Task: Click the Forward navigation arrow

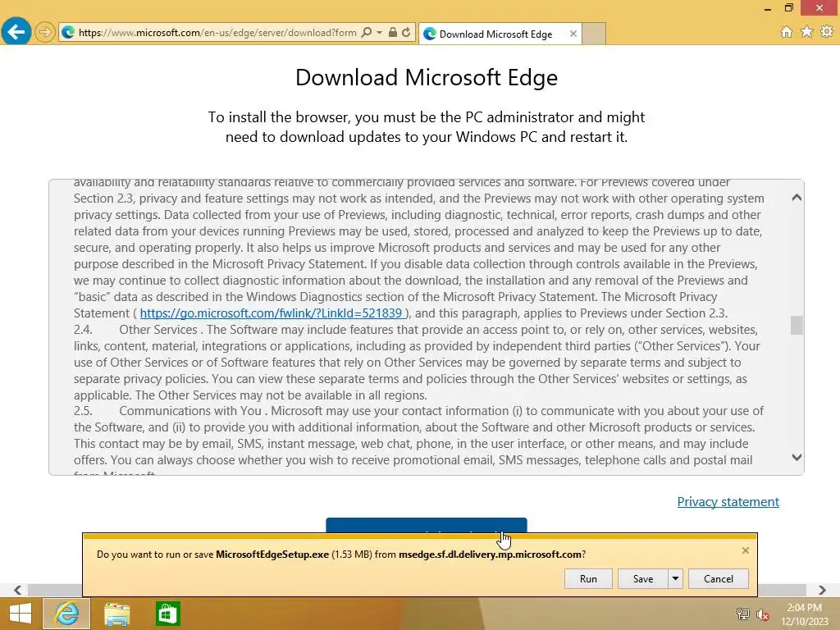Action: (x=45, y=32)
